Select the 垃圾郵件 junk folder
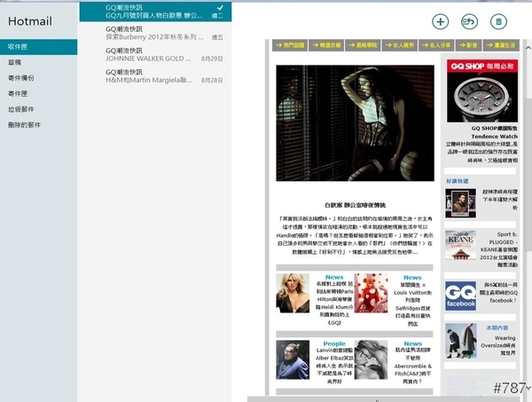The width and height of the screenshot is (532, 402). 23,108
